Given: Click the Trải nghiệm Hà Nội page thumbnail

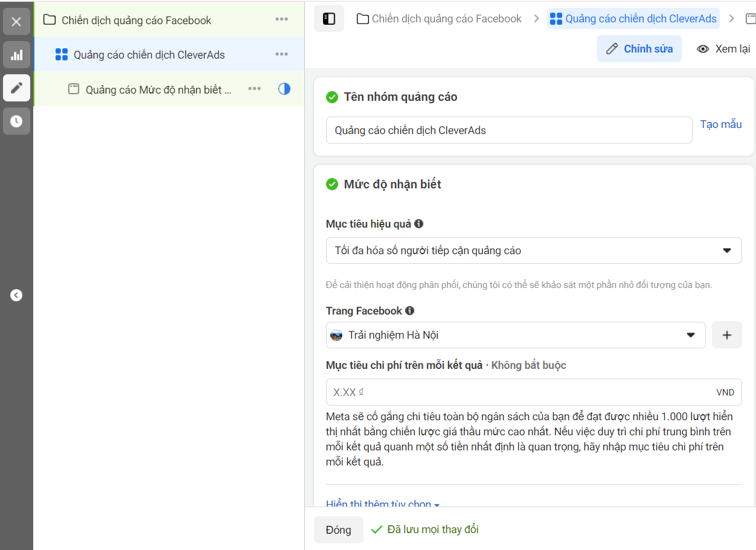Looking at the screenshot, I should 336,335.
